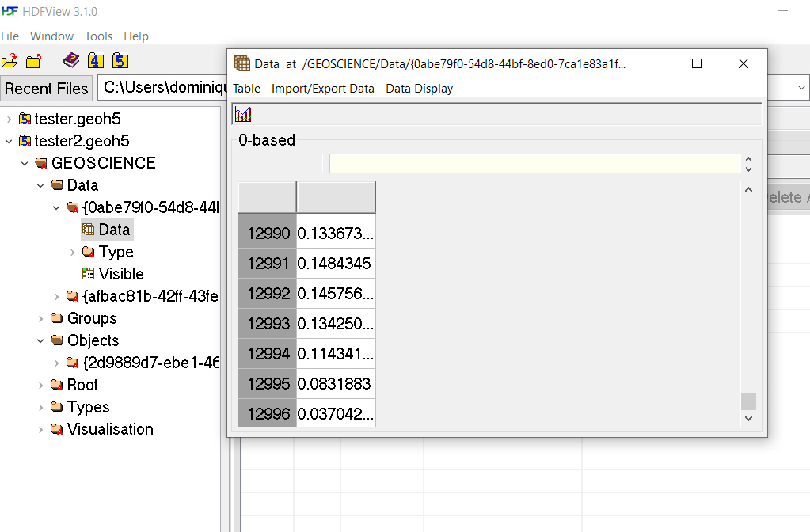The height and width of the screenshot is (532, 810).
Task: Open a line plot using the chart icon
Action: point(242,113)
